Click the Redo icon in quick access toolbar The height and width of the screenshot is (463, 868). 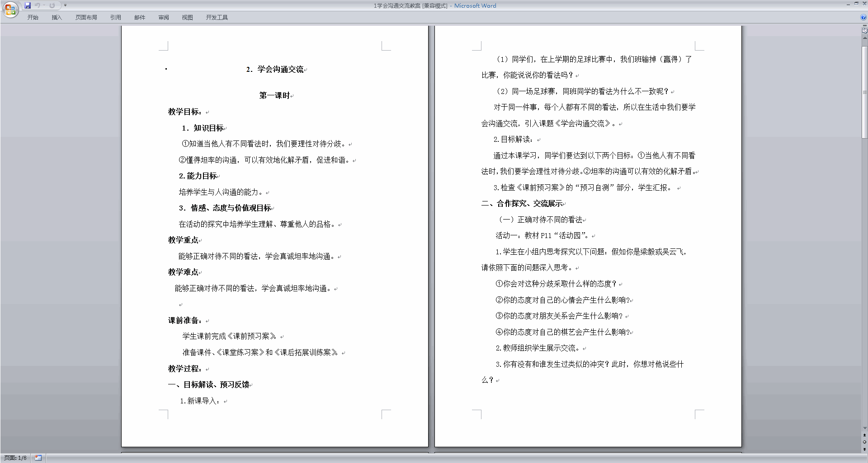point(52,5)
